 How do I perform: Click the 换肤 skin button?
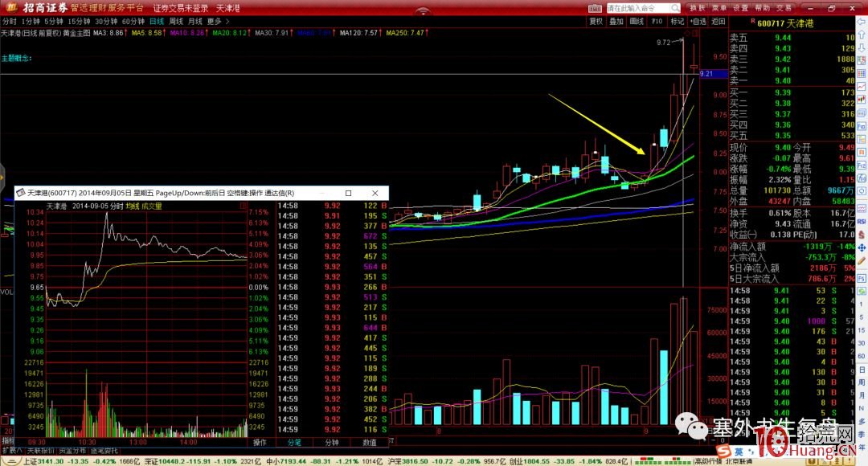click(x=697, y=8)
